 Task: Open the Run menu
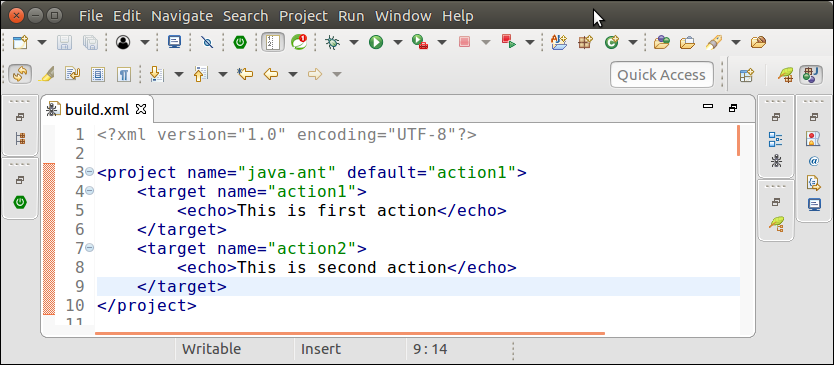pos(352,16)
